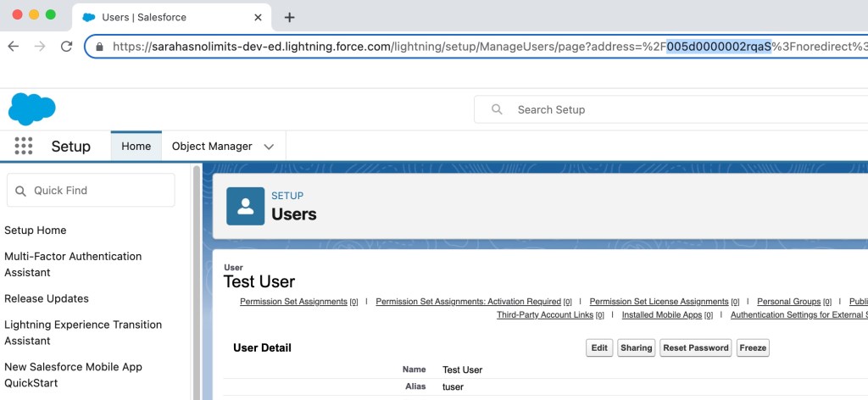Expand the Object Manager dropdown chevron

(x=269, y=147)
